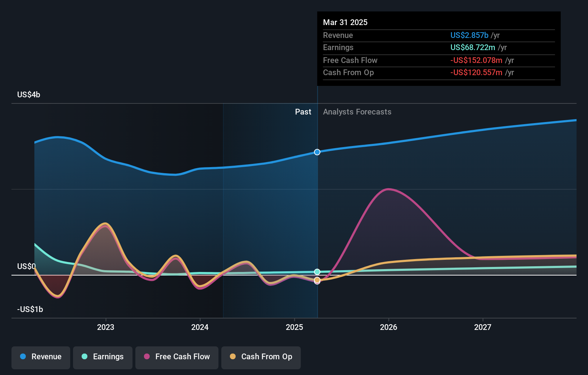Image resolution: width=588 pixels, height=375 pixels.
Task: Toggle the Earnings series legend button
Action: click(103, 357)
